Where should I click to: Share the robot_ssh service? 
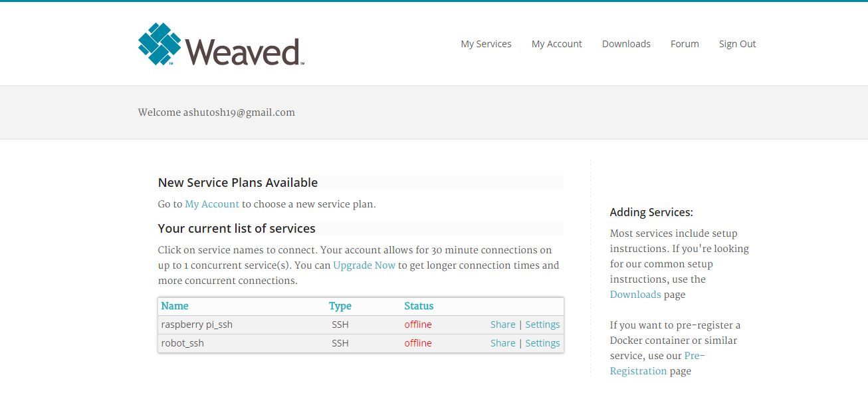(502, 343)
